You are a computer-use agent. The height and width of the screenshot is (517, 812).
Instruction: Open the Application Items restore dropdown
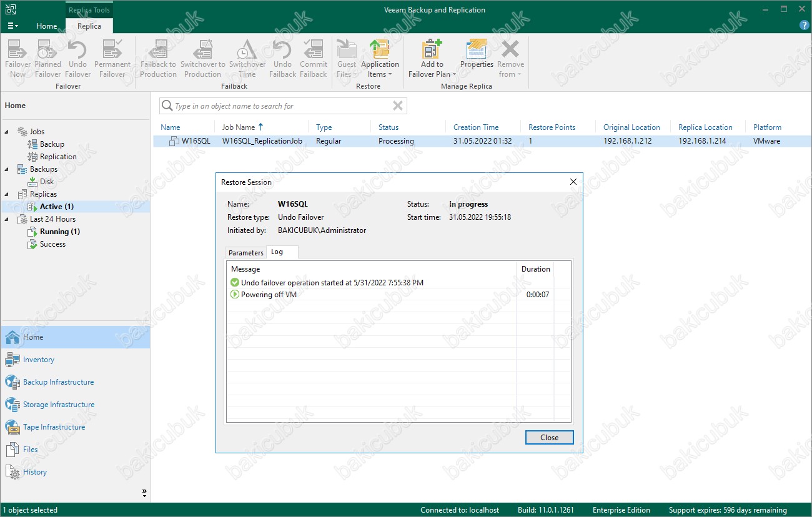coord(380,59)
